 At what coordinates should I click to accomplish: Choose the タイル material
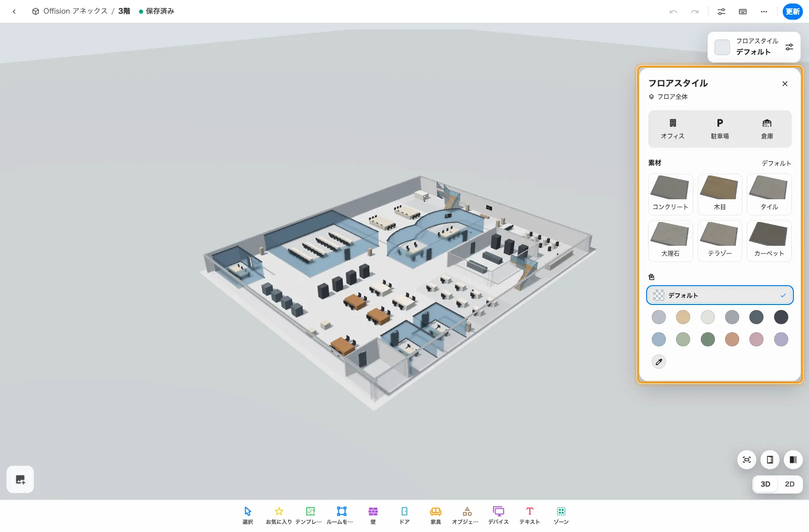(x=769, y=194)
